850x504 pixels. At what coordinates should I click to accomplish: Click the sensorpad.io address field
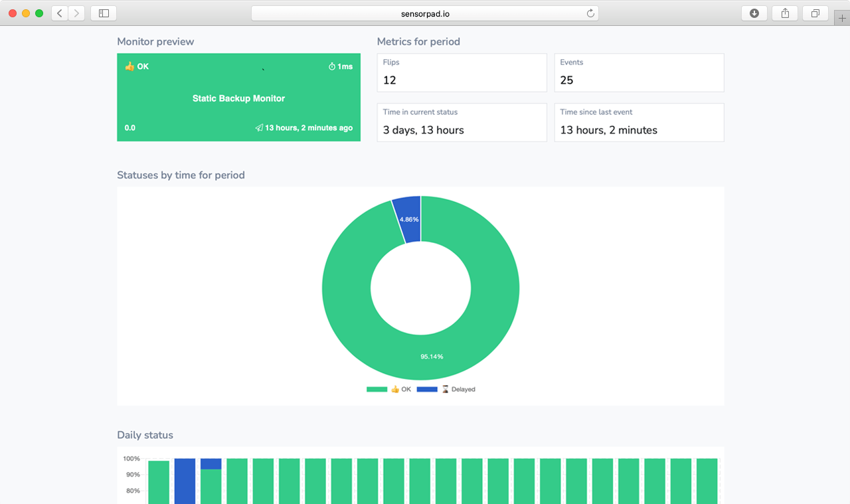coord(425,13)
